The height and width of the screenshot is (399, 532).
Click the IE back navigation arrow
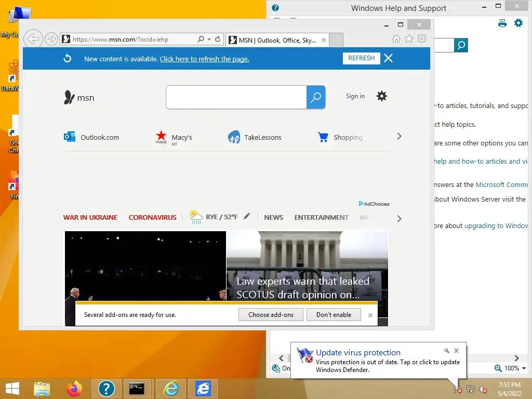33,39
